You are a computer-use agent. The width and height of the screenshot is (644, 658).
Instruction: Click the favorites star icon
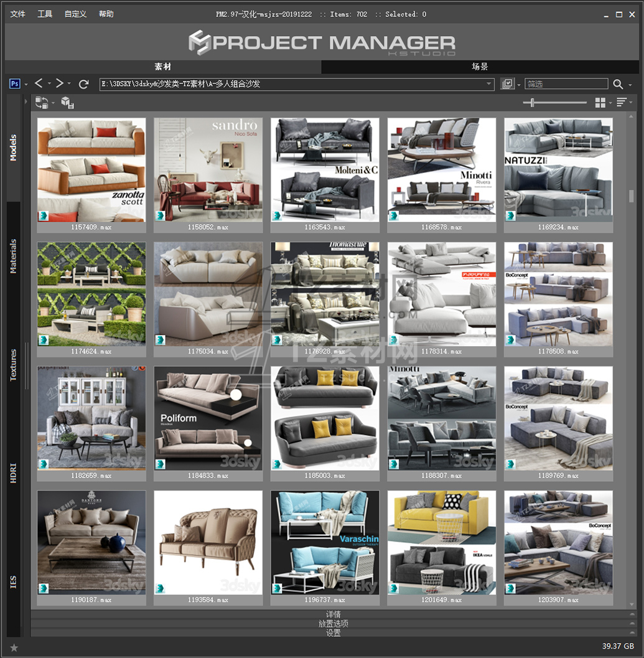(x=14, y=647)
